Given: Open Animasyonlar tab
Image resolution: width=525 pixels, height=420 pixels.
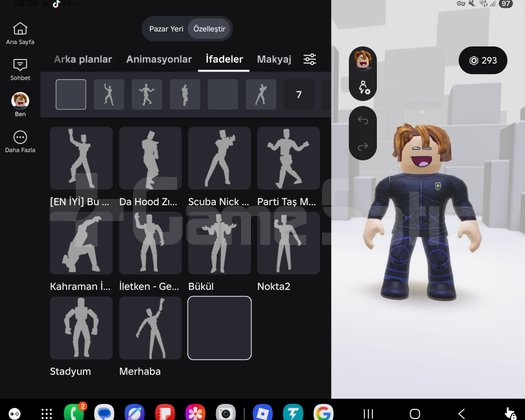Looking at the screenshot, I should tap(159, 59).
